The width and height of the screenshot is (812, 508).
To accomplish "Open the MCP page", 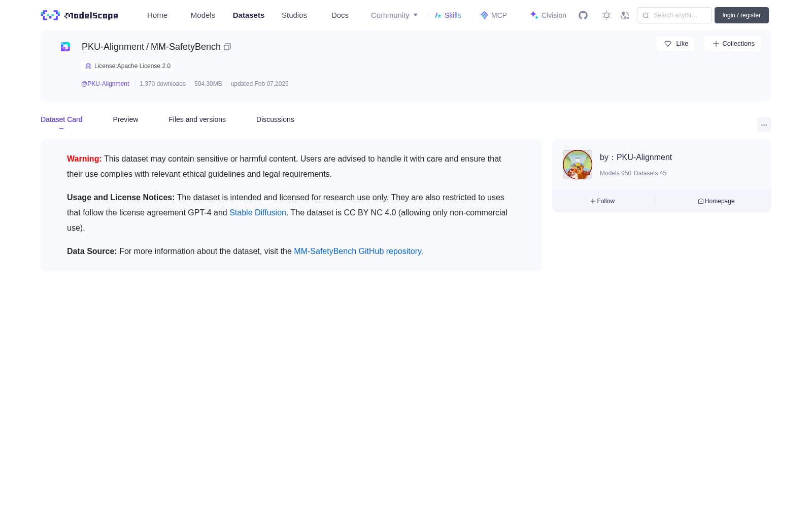I will [494, 15].
